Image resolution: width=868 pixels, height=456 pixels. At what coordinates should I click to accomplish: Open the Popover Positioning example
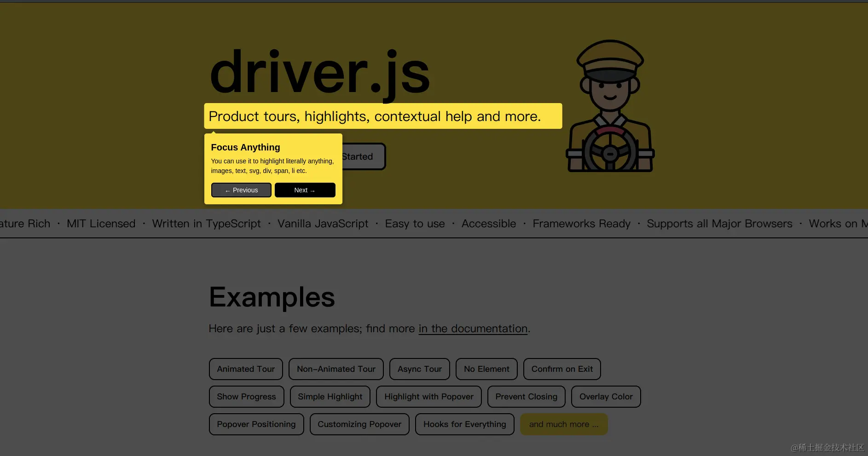click(x=256, y=424)
